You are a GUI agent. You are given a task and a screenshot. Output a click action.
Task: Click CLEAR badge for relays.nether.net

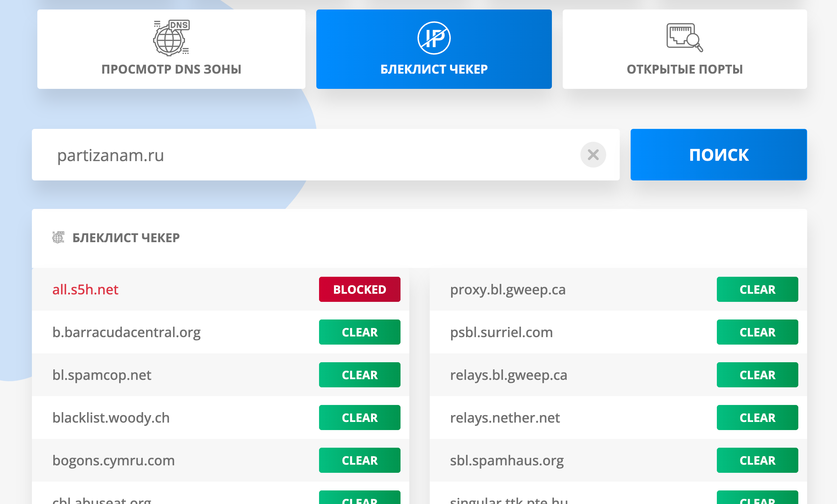(x=757, y=418)
